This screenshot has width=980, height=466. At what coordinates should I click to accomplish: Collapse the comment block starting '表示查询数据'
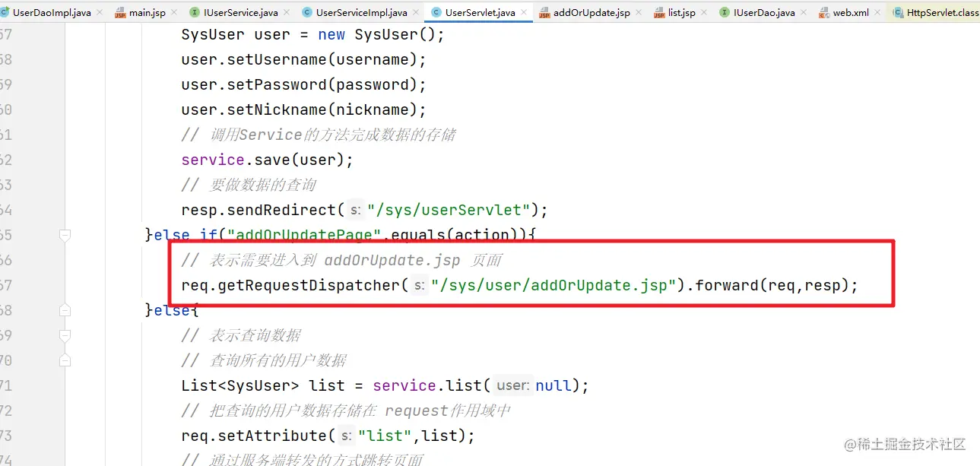(65, 335)
